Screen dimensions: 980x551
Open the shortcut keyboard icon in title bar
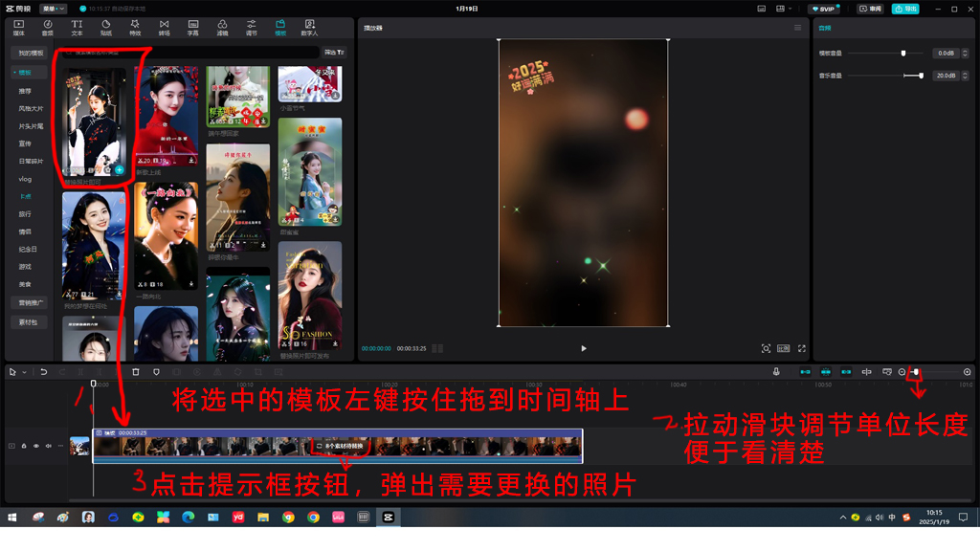(x=761, y=9)
